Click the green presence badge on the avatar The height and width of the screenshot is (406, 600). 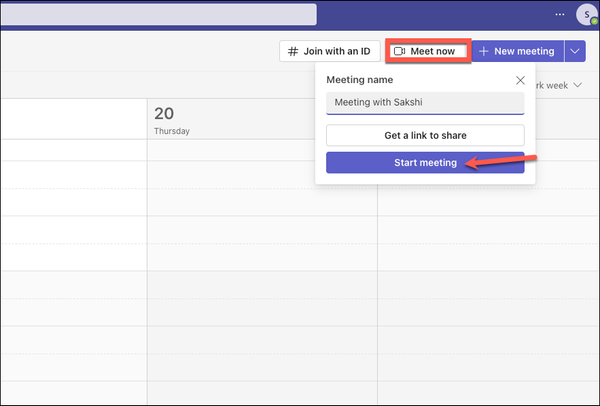pyautogui.click(x=594, y=21)
